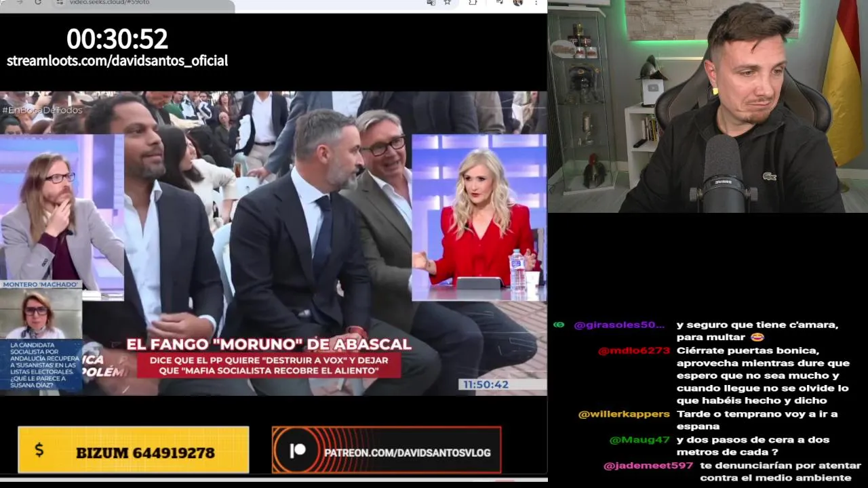Click the message starting "Ciérrate puertas bonica"
Screen dimensions: 868x488
point(762,375)
